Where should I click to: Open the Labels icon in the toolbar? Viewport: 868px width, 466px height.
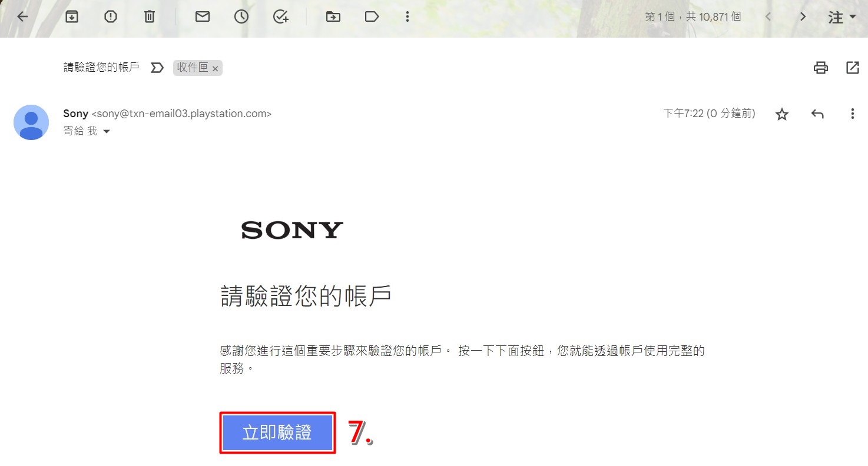(372, 16)
